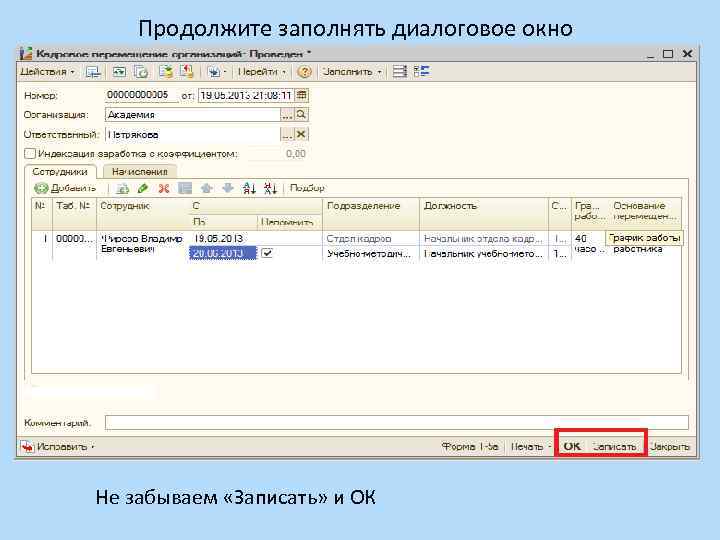Screen dimensions: 720x540
Task: Click the move row down arrow icon
Action: pos(228,188)
